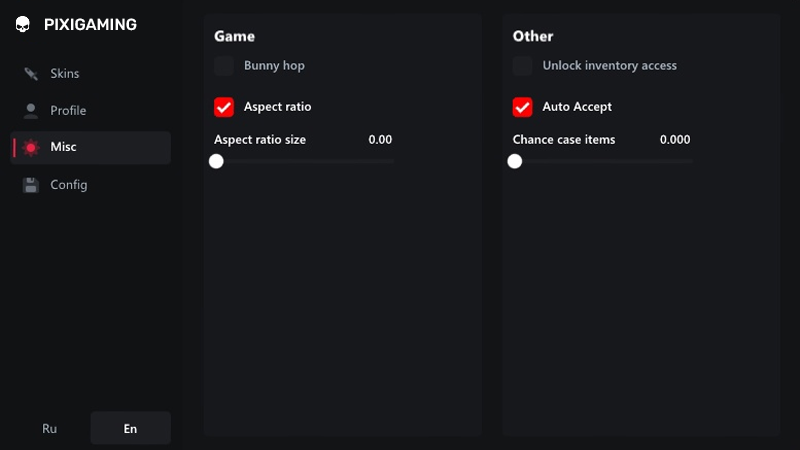Image resolution: width=800 pixels, height=450 pixels.
Task: Click the Profile person icon
Action: point(31,111)
